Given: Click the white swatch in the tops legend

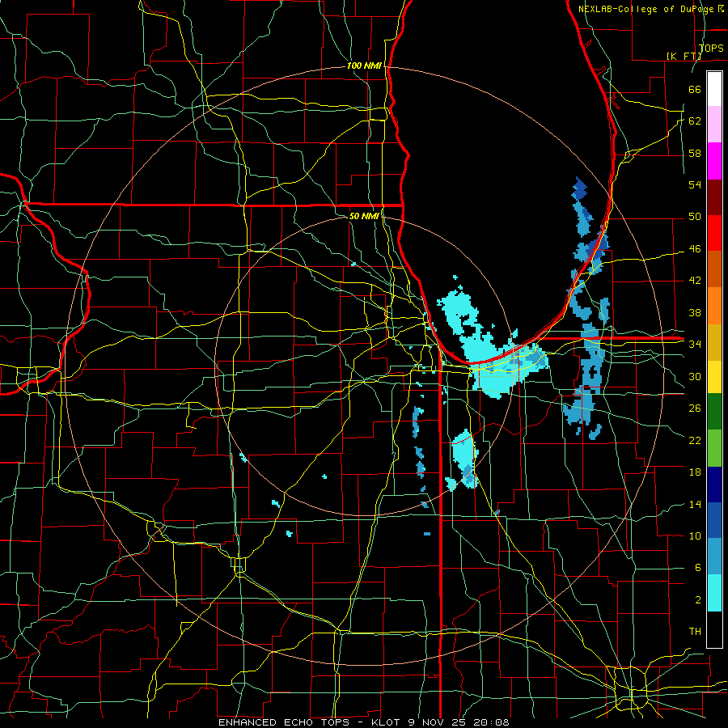Looking at the screenshot, I should (714, 89).
